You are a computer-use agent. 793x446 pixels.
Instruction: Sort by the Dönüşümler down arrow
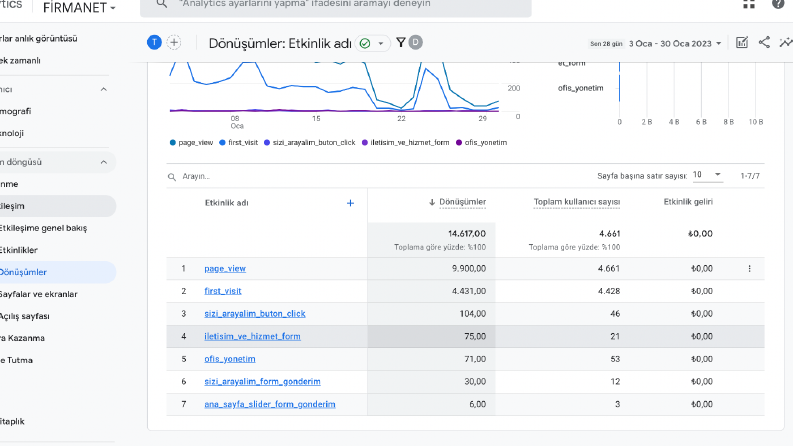432,202
